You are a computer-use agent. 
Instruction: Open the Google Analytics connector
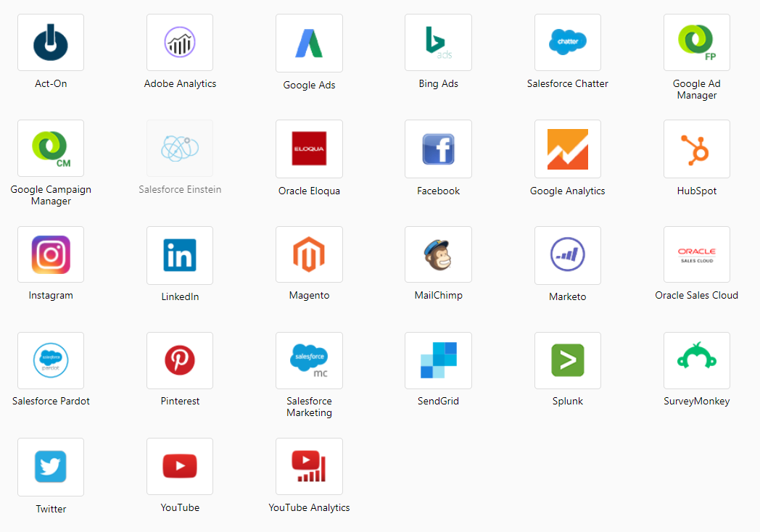point(568,149)
